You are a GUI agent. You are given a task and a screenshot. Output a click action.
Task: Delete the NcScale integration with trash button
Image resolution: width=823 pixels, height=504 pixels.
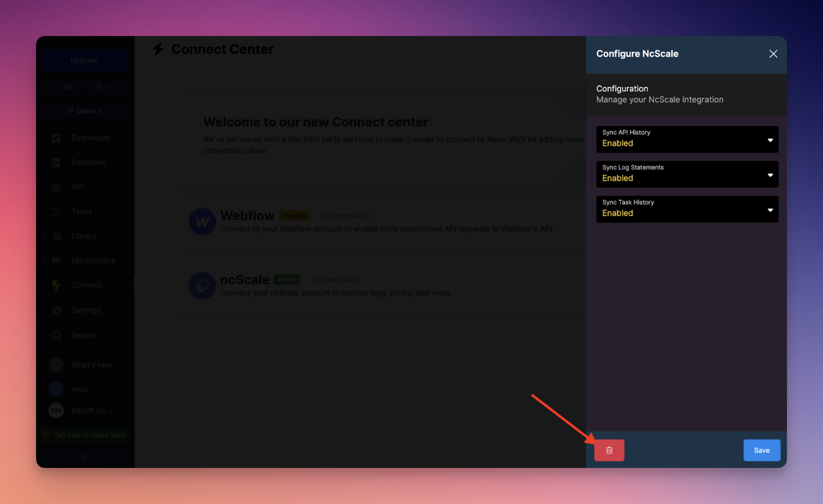click(609, 450)
